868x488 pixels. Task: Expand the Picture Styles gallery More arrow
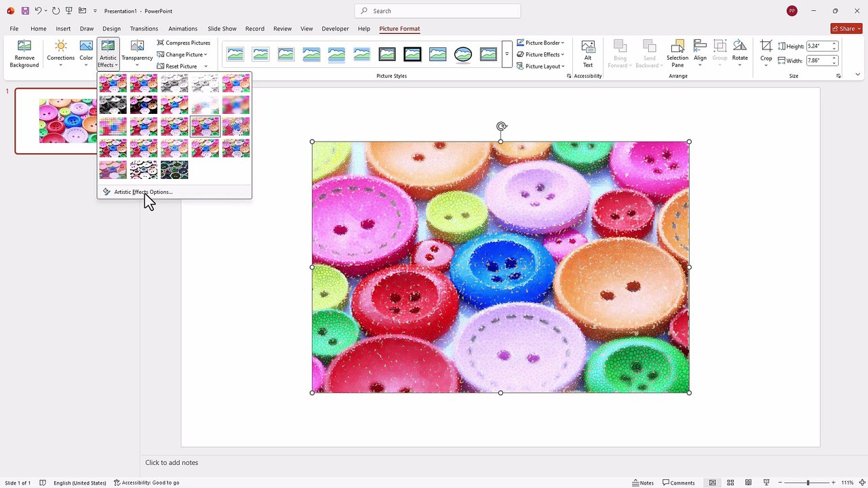[507, 54]
